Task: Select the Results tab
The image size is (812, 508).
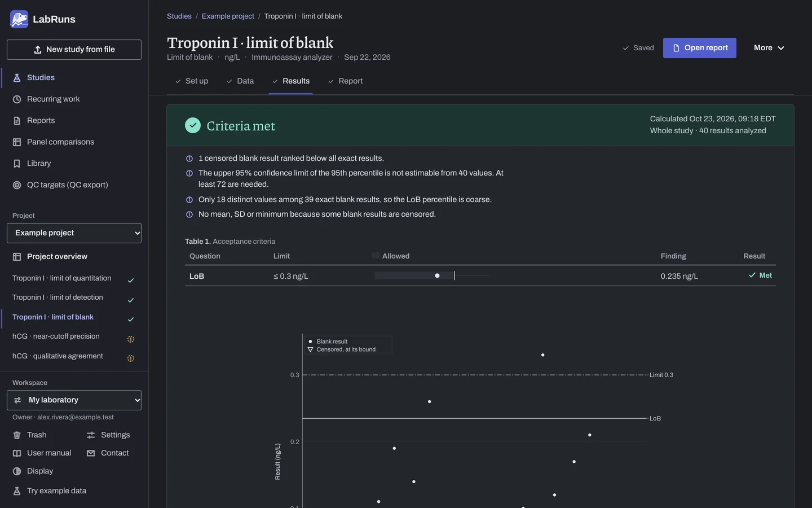Action: 291,81
